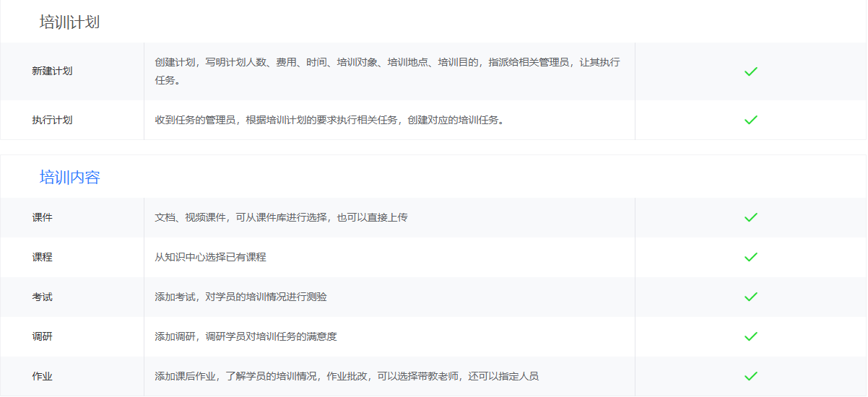
Task: Choose the 考试 feature label
Action: (42, 297)
